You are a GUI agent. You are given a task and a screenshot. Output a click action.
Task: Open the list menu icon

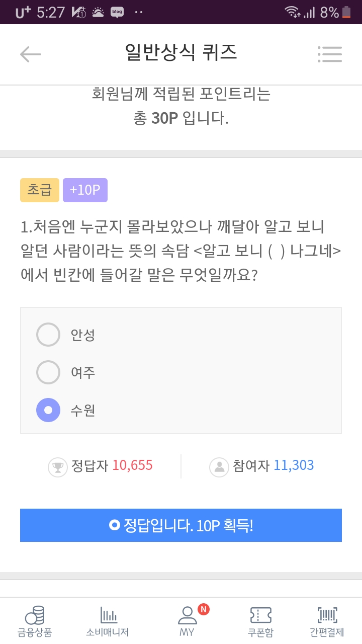[x=330, y=54]
